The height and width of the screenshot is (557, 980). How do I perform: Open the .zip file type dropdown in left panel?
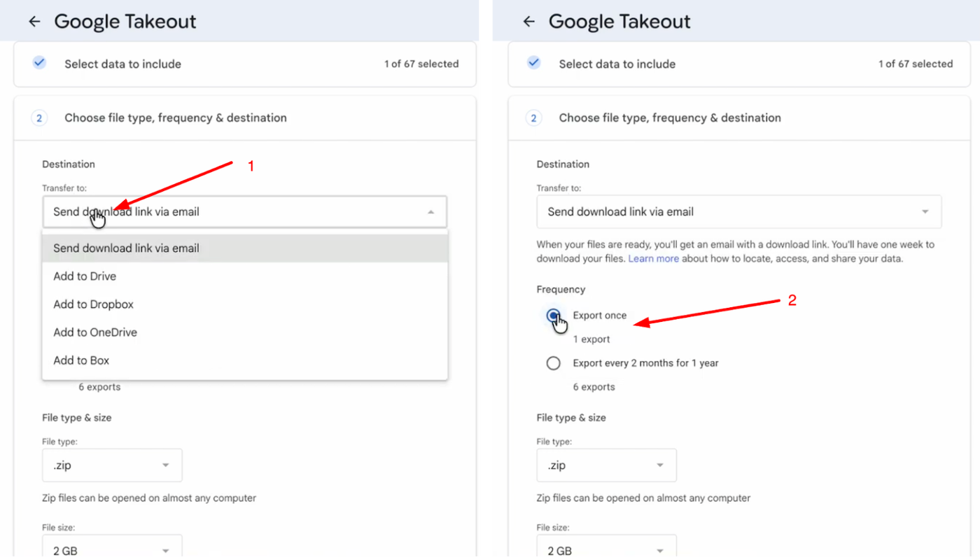[x=112, y=465]
